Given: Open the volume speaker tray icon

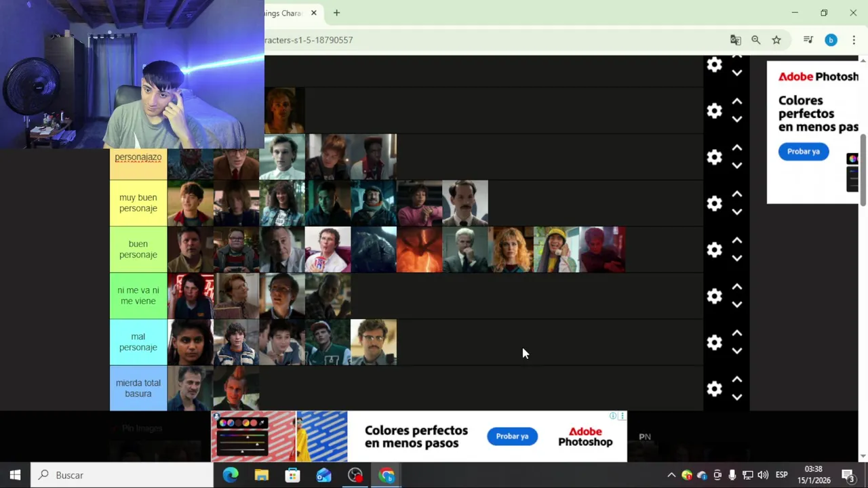Looking at the screenshot, I should coord(763,475).
